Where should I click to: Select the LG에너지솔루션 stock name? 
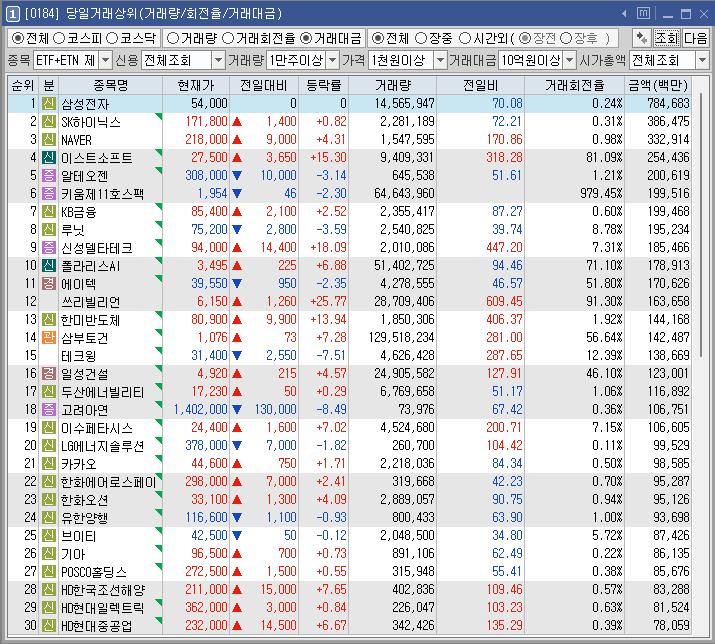click(x=102, y=446)
